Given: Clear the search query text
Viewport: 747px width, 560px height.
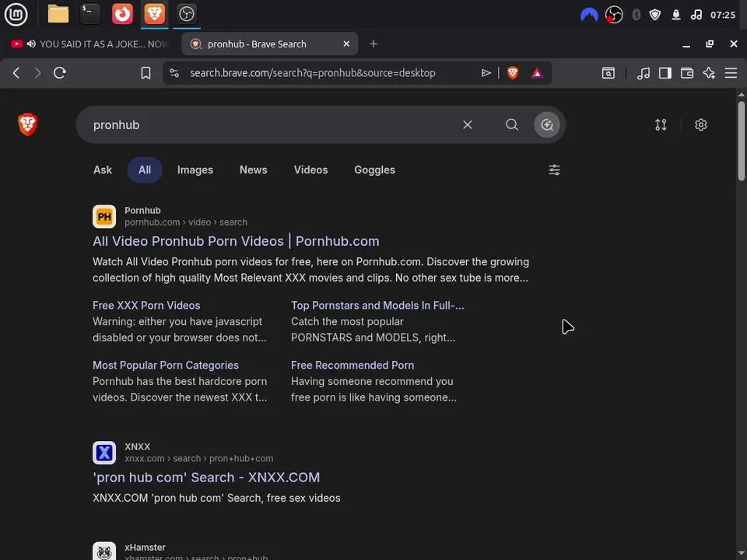Looking at the screenshot, I should (468, 124).
